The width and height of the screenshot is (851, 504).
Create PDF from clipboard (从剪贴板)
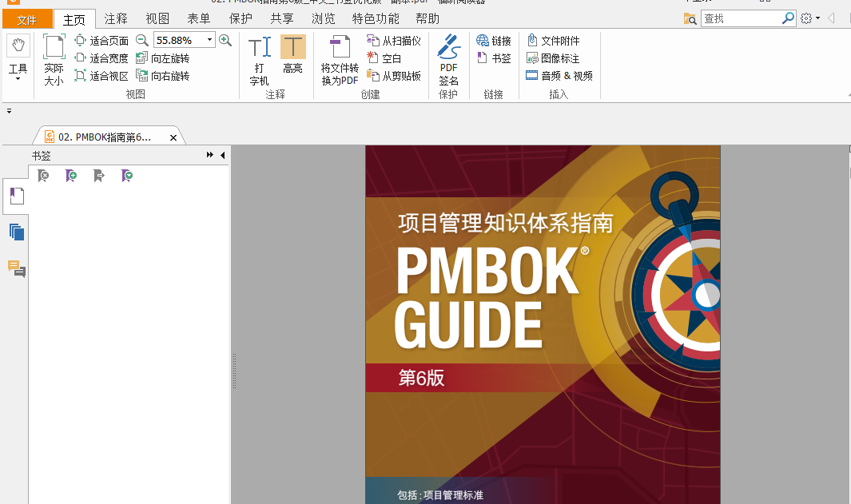pyautogui.click(x=394, y=75)
